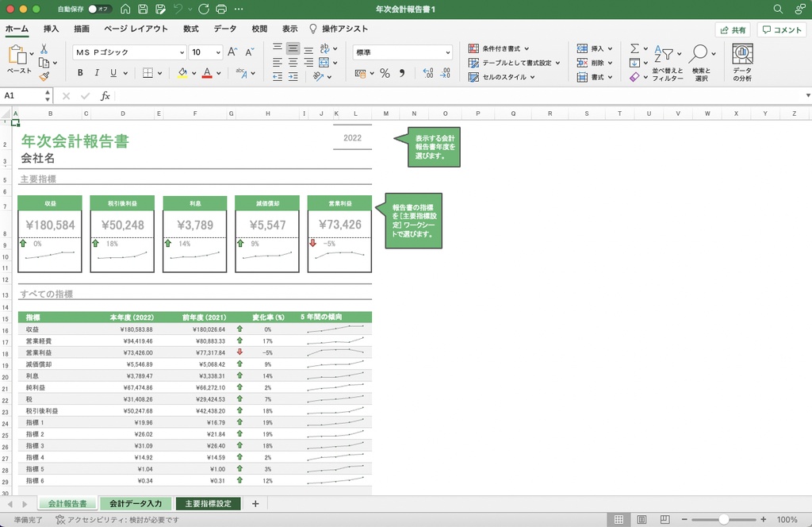Click the Home icon in title bar
The image size is (812, 527).
[125, 9]
